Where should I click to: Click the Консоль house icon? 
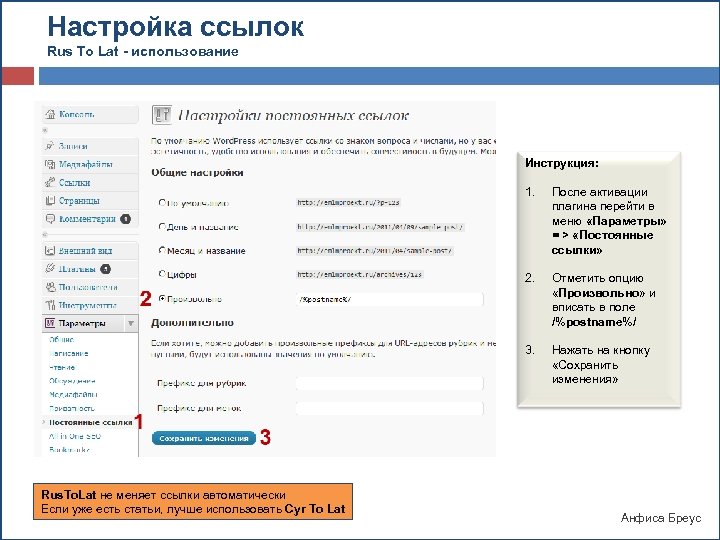click(x=50, y=114)
